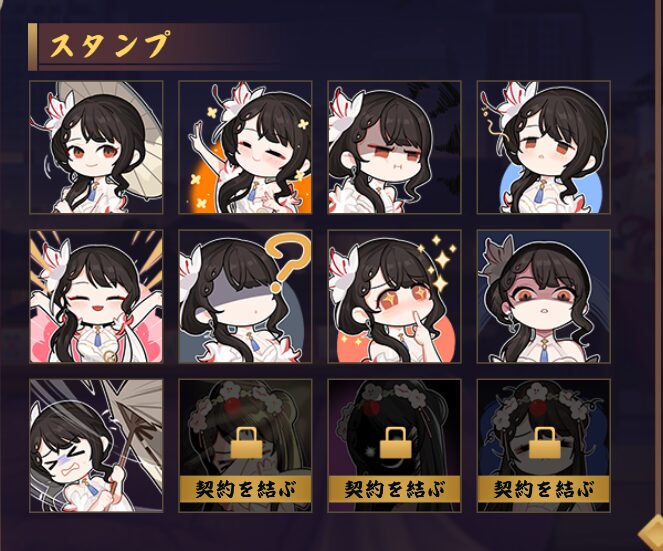This screenshot has width=663, height=551.
Task: Click the middle locked stamp's padlock icon
Action: click(396, 443)
